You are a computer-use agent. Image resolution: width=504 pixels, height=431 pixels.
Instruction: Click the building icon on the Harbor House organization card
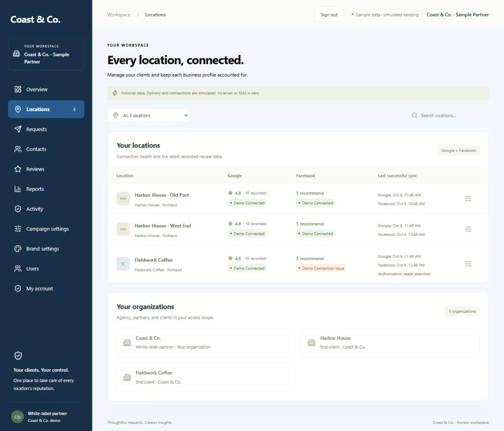click(x=312, y=343)
